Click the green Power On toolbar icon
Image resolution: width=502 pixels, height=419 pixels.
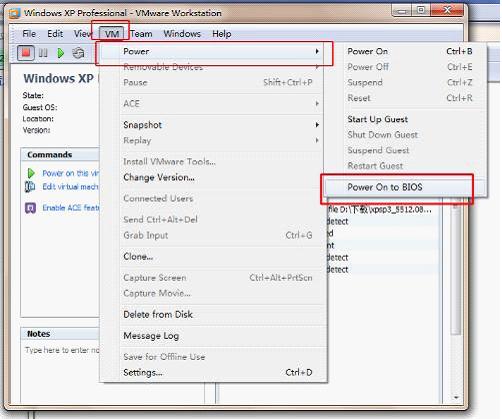coord(60,53)
